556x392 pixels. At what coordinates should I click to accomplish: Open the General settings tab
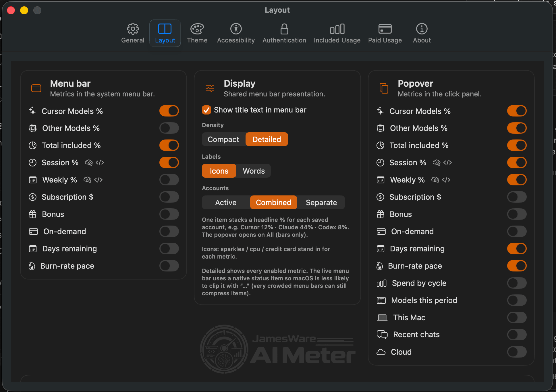133,33
